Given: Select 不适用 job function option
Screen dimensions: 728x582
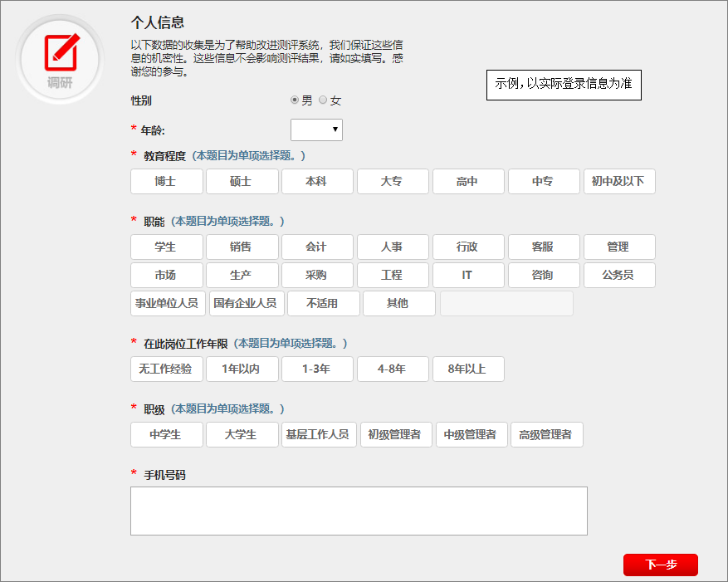Looking at the screenshot, I should pos(324,303).
